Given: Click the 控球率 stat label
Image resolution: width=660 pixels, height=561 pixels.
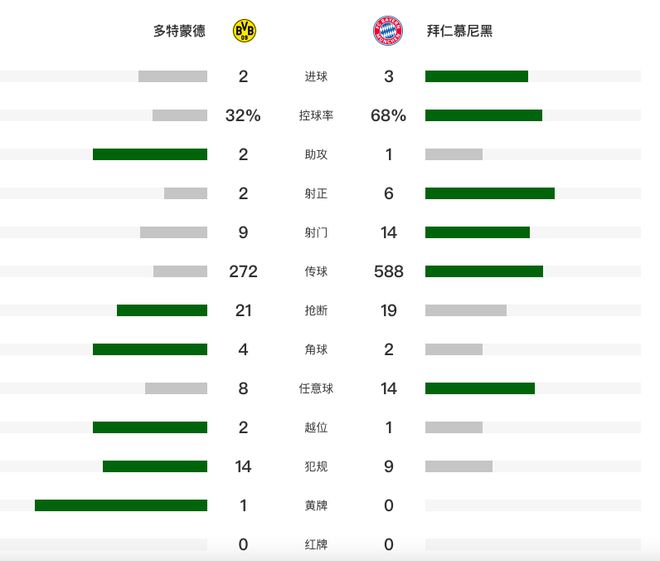Looking at the screenshot, I should point(316,116).
